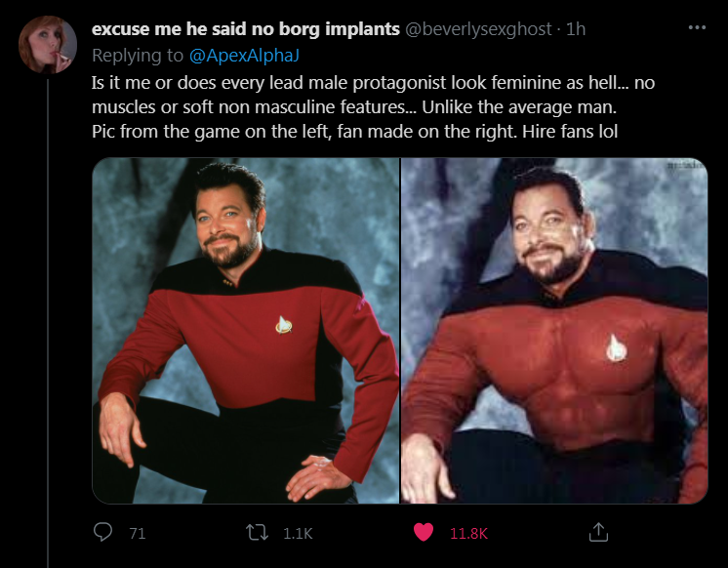728x568 pixels.
Task: Unlike the tweet via the red heart
Action: click(424, 533)
